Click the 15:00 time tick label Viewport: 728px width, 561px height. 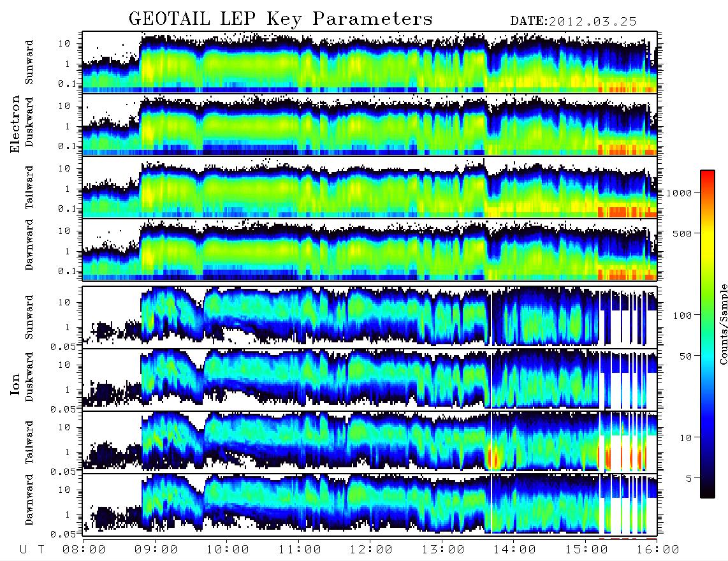pyautogui.click(x=587, y=550)
